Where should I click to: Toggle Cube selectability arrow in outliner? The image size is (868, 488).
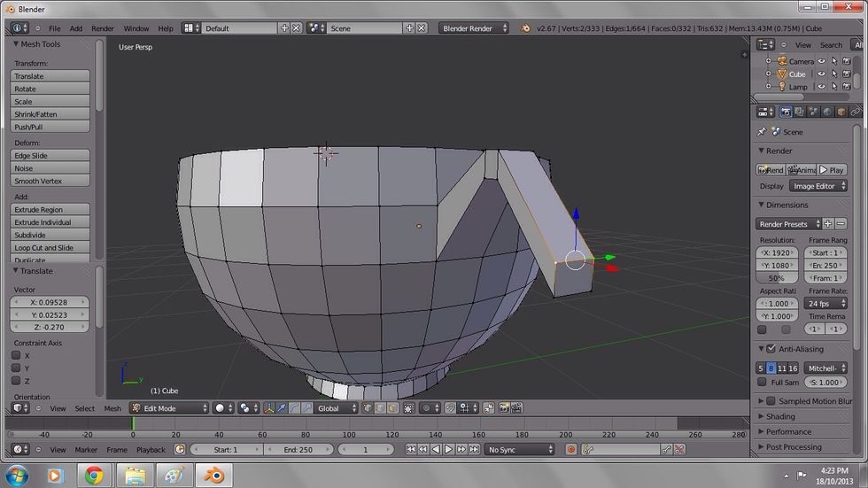click(834, 74)
